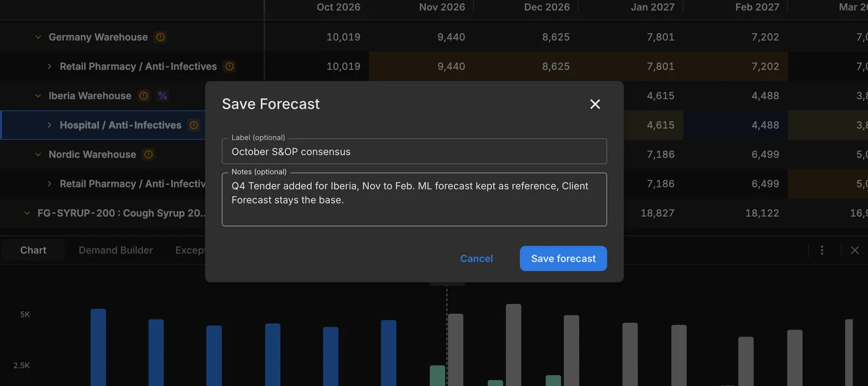The image size is (868, 386).
Task: Click warning icon next to Germany Warehouse
Action: (160, 37)
